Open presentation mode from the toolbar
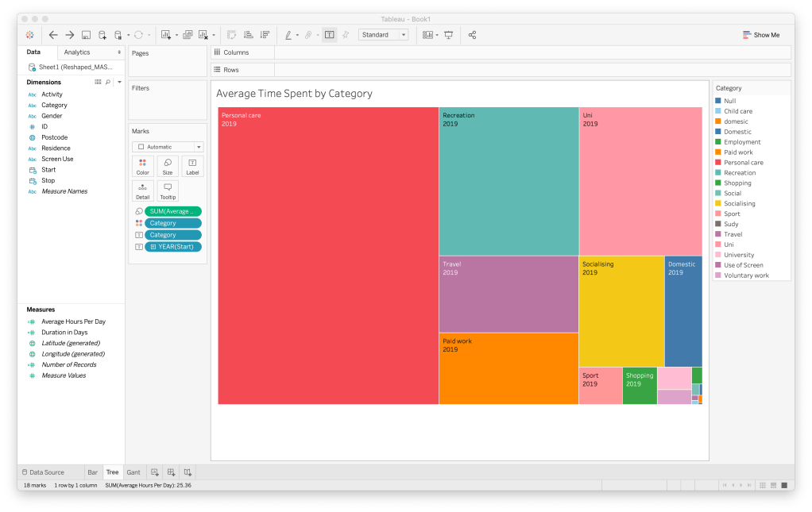Viewport: 812px width, 512px height. click(449, 35)
